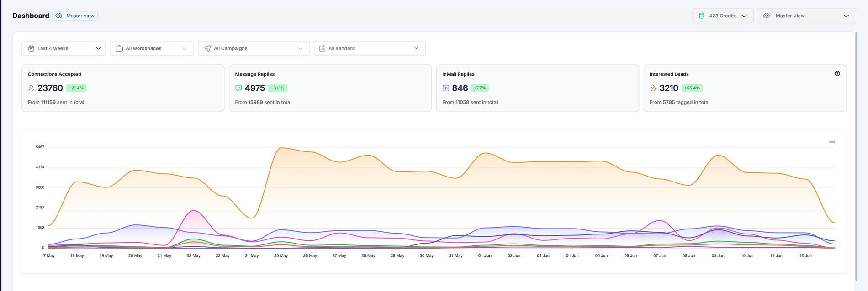This screenshot has width=868, height=291.
Task: Click 'From 5795 tagged in total' text
Action: pos(680,102)
